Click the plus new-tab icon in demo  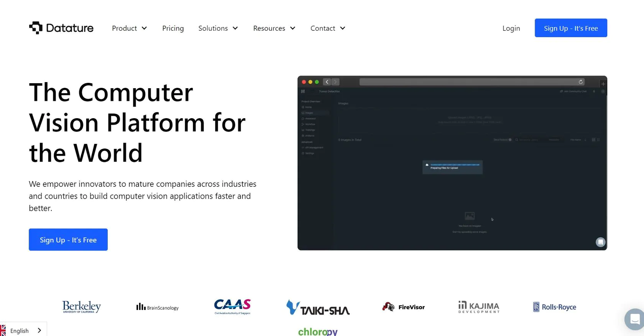tap(603, 84)
